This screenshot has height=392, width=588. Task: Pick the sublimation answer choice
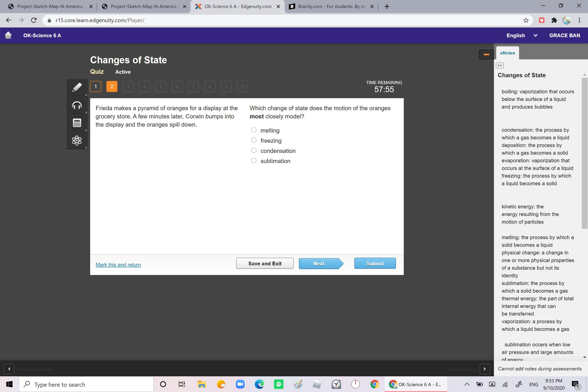254,161
